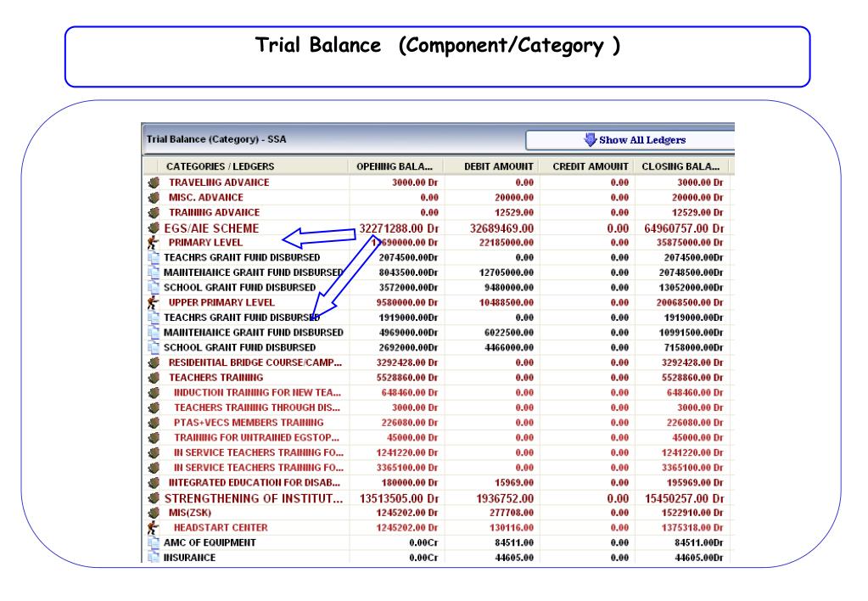The height and width of the screenshot is (601, 868).
Task: Click the person icon beside PRIMARY LEVEL
Action: pos(153,243)
